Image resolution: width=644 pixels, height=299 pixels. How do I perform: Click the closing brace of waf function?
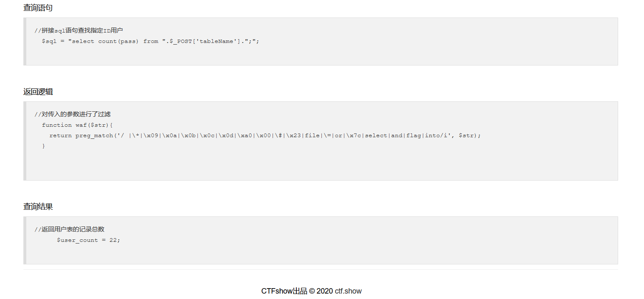tap(43, 146)
